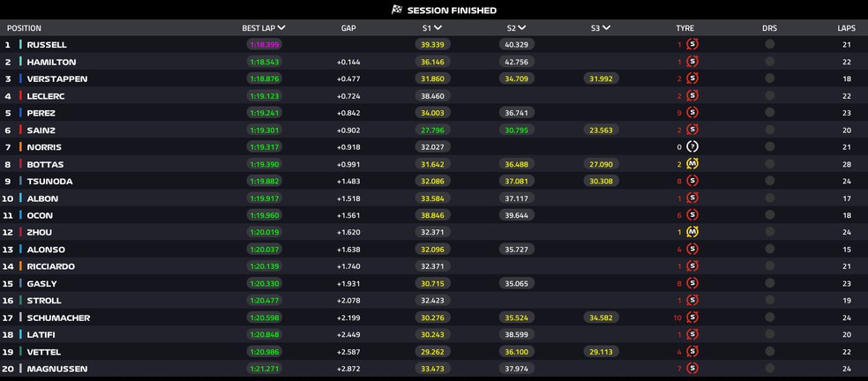Click Hamilton's gap +0.144
The width and height of the screenshot is (868, 381).
click(x=348, y=62)
